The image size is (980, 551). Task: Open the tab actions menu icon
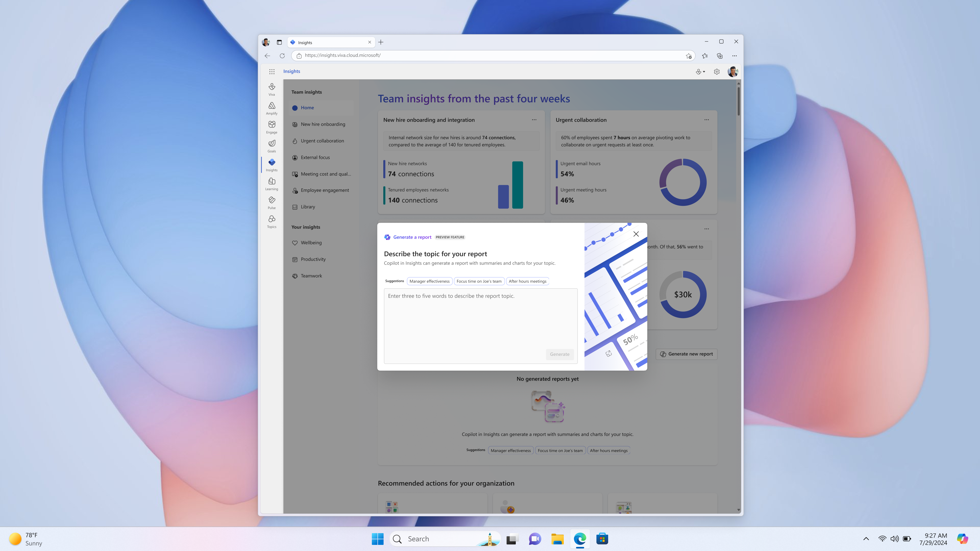click(279, 42)
